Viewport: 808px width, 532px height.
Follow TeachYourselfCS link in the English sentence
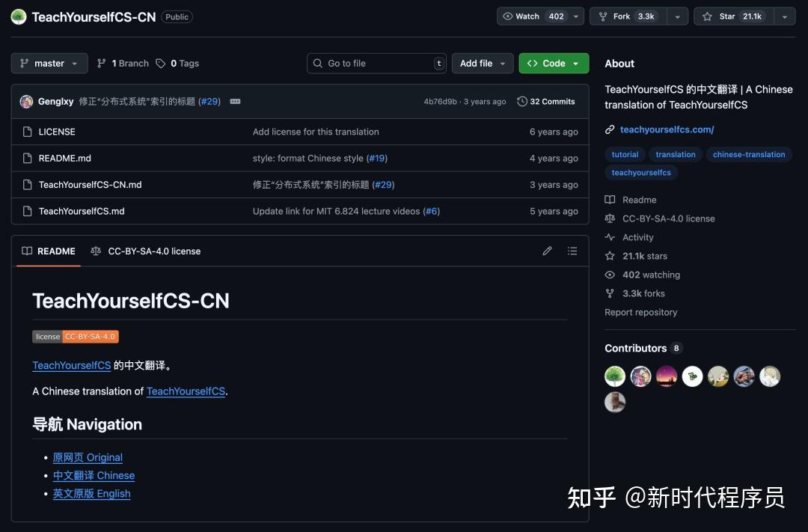click(x=186, y=391)
